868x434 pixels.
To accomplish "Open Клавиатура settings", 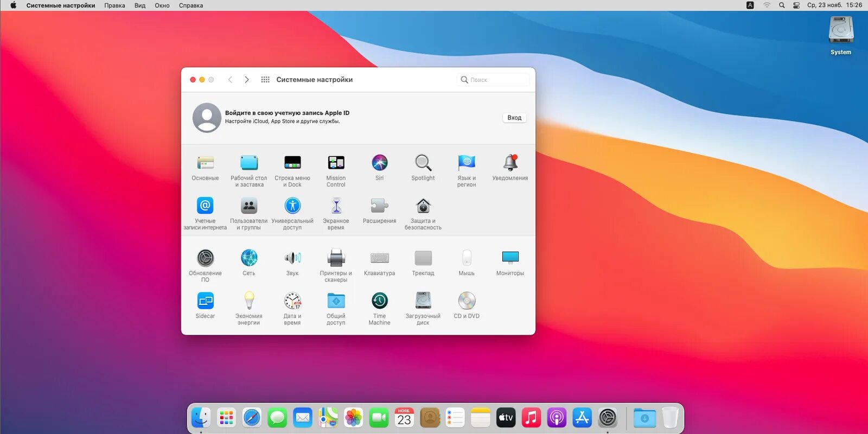I will [380, 263].
